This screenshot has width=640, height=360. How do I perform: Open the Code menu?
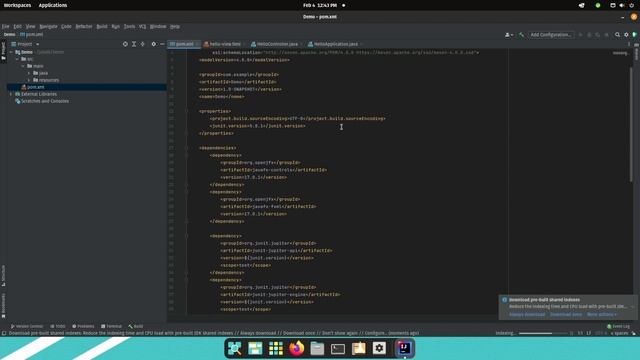coord(66,27)
